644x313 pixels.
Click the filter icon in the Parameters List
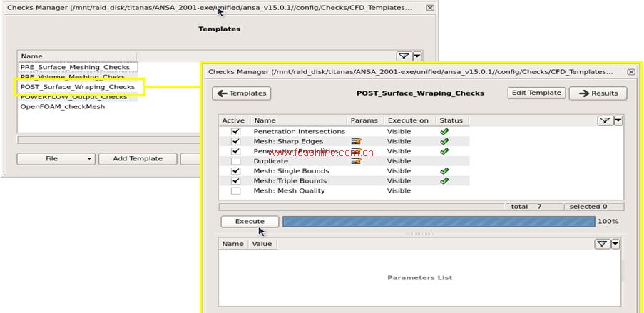602,244
